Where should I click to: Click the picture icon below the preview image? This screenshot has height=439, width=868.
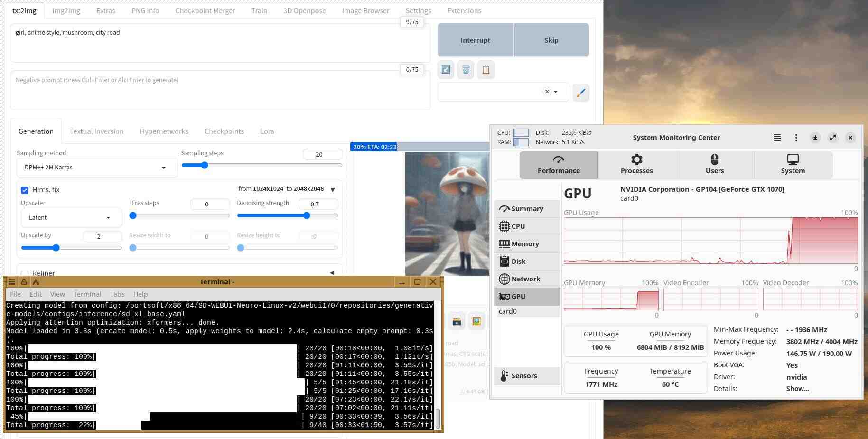point(476,321)
